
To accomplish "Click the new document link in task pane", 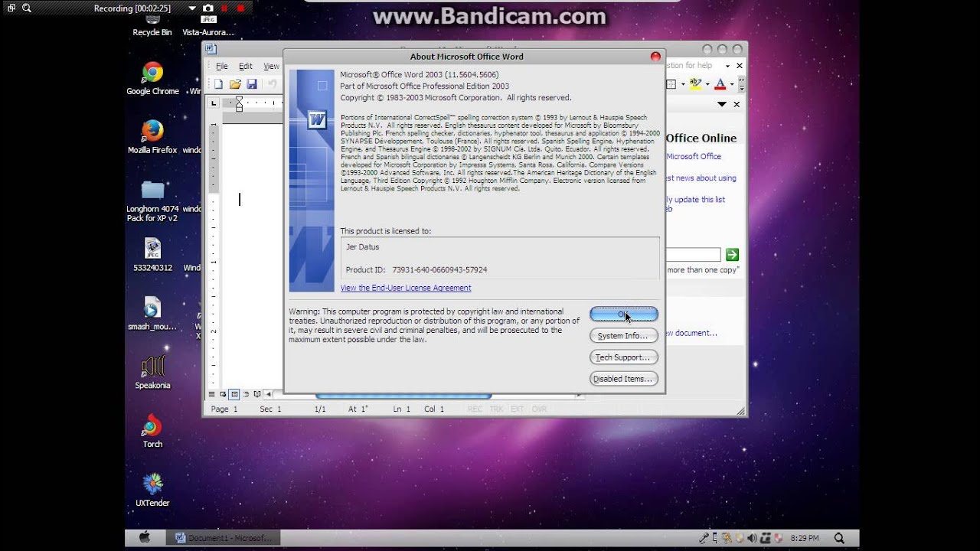I will 691,333.
